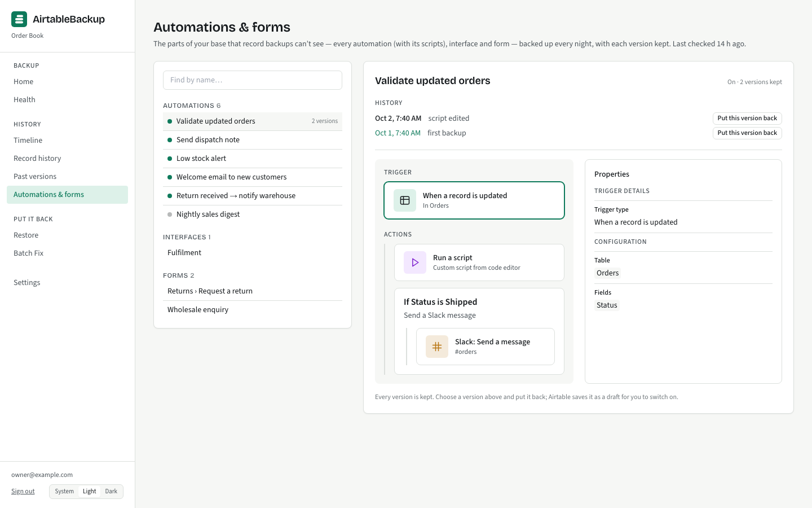
Task: Click the Find by name search field
Action: pyautogui.click(x=253, y=80)
